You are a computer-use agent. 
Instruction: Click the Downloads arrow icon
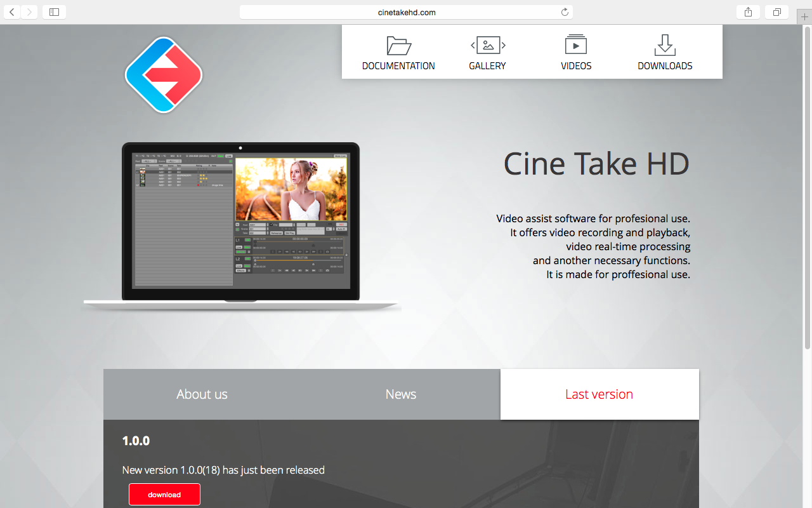tap(665, 45)
